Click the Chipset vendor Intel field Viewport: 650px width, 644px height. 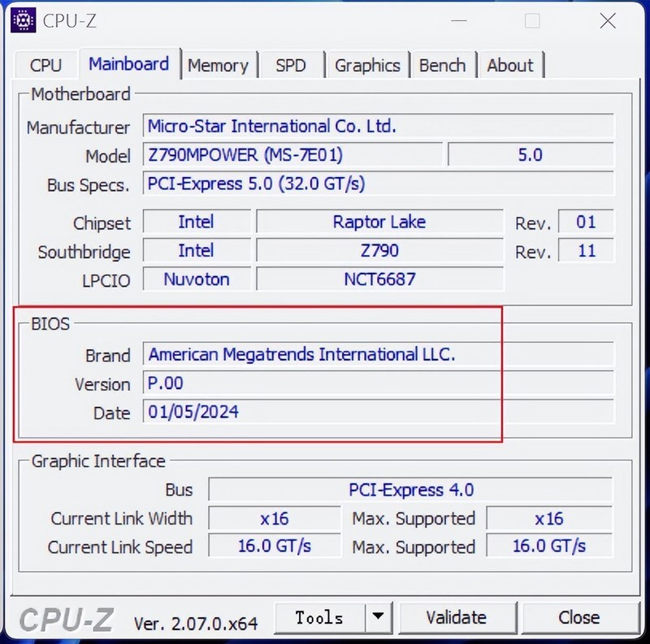coord(197,222)
